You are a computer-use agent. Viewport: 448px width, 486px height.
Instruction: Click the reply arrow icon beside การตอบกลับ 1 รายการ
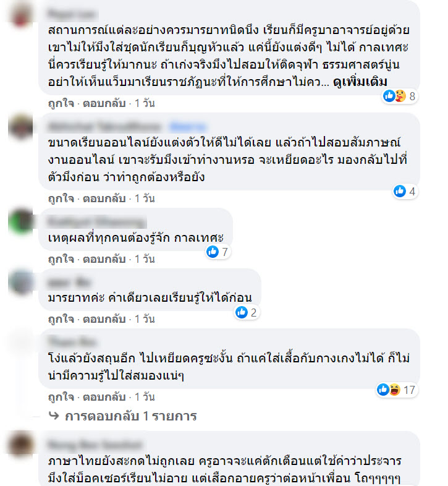coord(54,416)
